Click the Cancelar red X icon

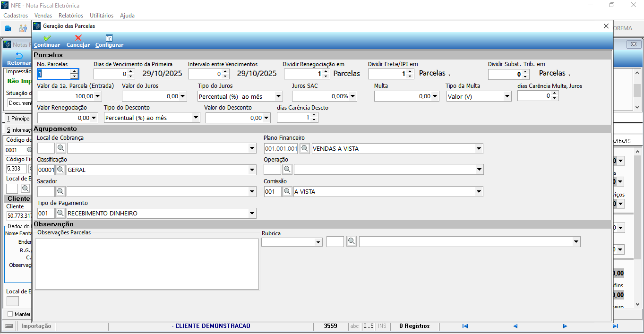(x=78, y=38)
